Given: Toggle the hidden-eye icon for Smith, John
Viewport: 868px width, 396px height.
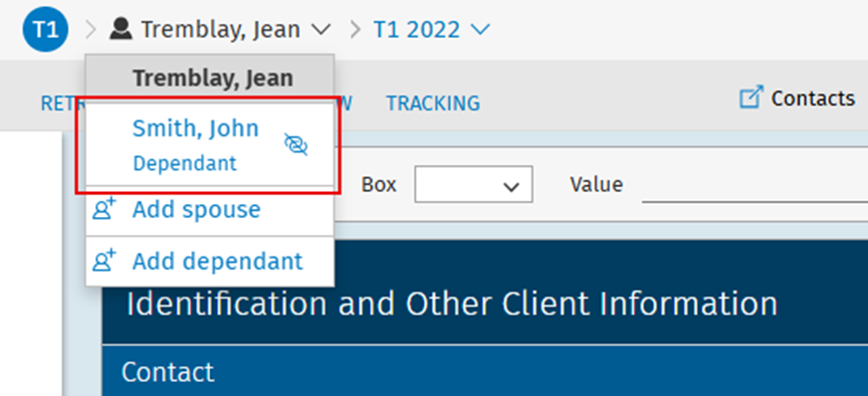Looking at the screenshot, I should (297, 144).
